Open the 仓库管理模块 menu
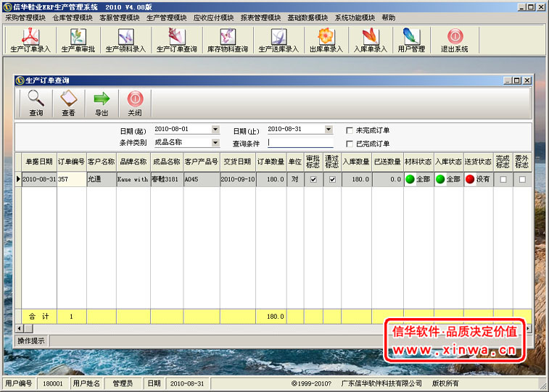549x392 pixels. 73,18
